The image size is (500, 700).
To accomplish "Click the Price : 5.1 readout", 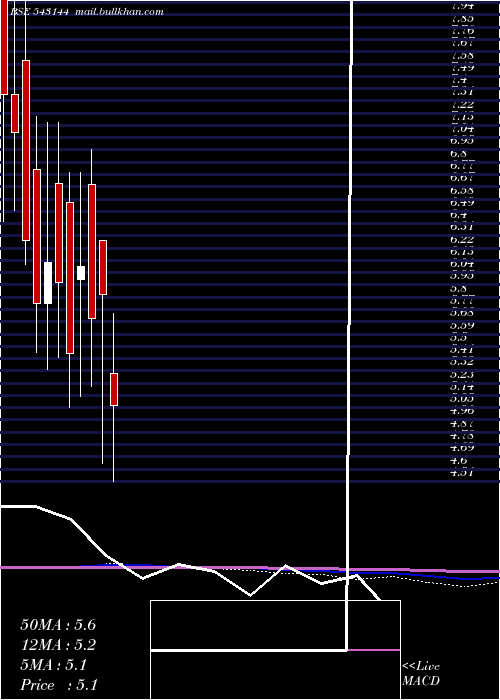I will [59, 685].
